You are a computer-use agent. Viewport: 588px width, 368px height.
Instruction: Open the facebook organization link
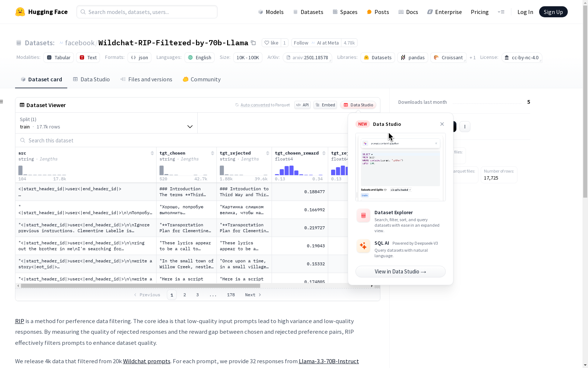tap(80, 43)
